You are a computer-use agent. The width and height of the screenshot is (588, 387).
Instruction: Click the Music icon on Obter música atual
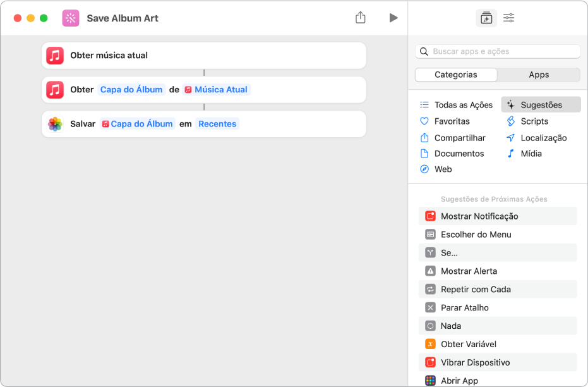(55, 56)
